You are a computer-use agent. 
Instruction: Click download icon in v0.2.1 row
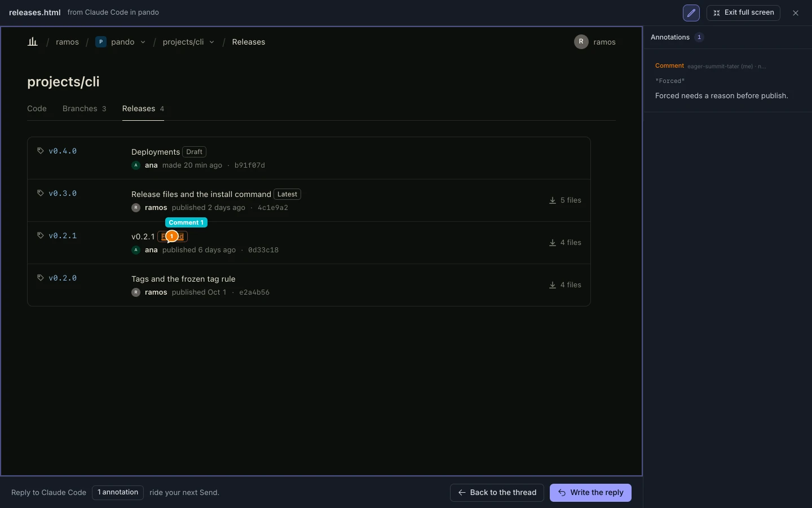tap(553, 243)
